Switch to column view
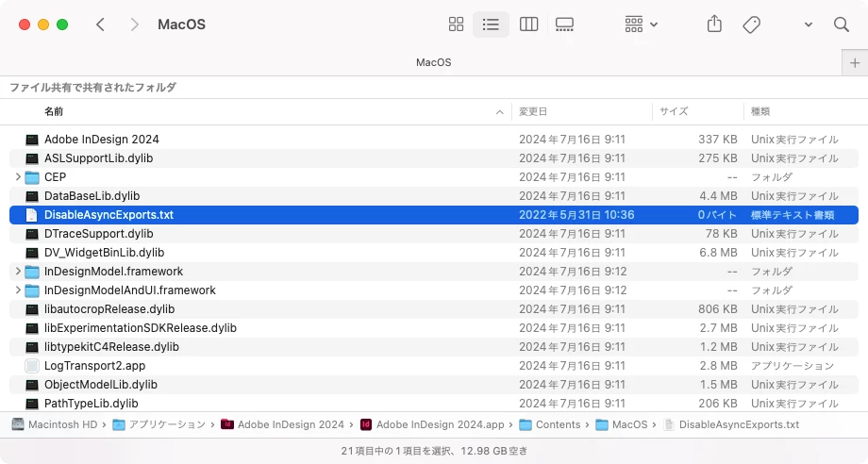The width and height of the screenshot is (868, 464). [528, 25]
